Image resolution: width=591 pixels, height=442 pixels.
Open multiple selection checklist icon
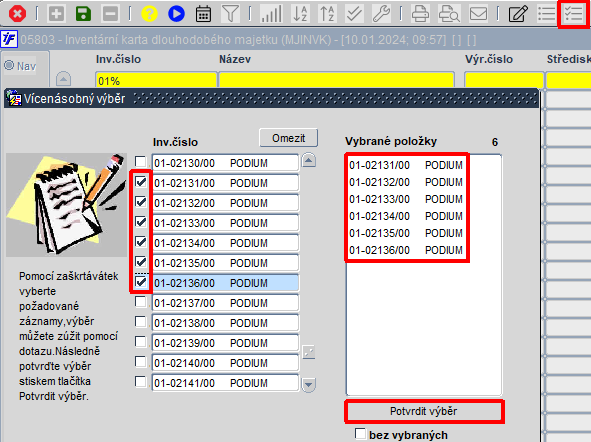pyautogui.click(x=573, y=14)
